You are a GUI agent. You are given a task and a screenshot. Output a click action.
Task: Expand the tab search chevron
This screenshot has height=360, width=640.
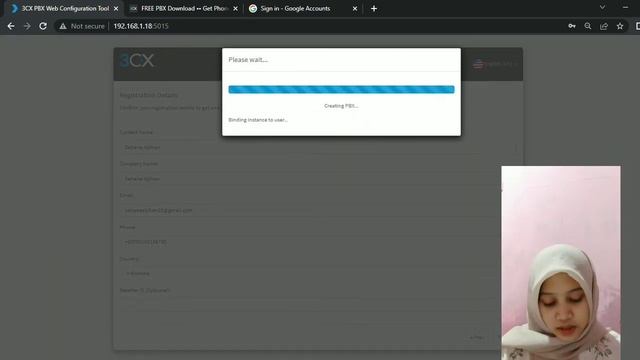[602, 7]
